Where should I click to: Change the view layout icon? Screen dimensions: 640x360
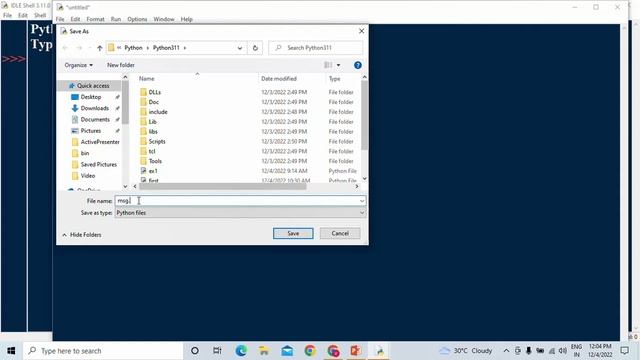click(328, 65)
